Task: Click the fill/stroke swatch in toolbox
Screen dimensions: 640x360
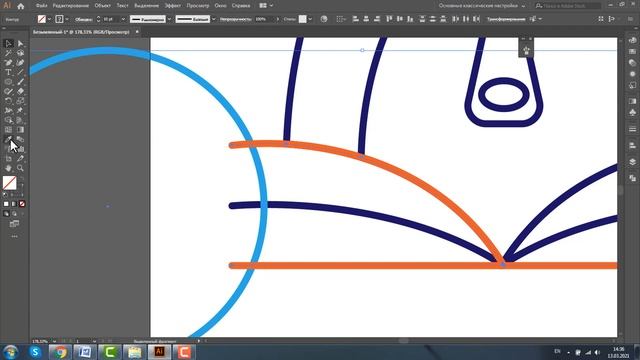Action: (9, 182)
